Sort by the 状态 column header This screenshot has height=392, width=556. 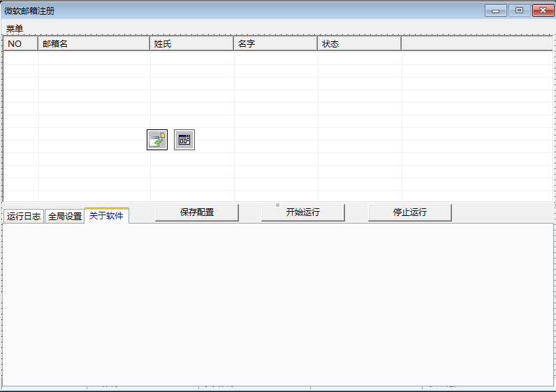click(x=360, y=44)
